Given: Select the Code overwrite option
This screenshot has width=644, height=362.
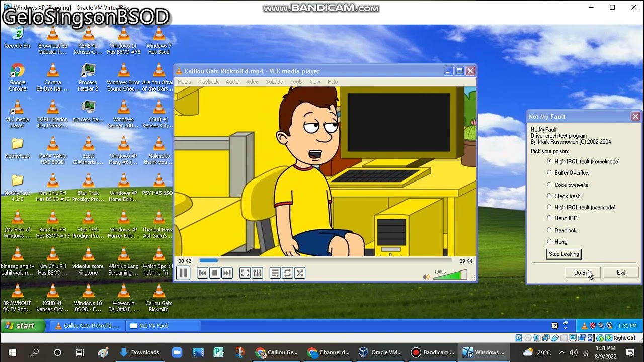Looking at the screenshot, I should [x=568, y=185].
